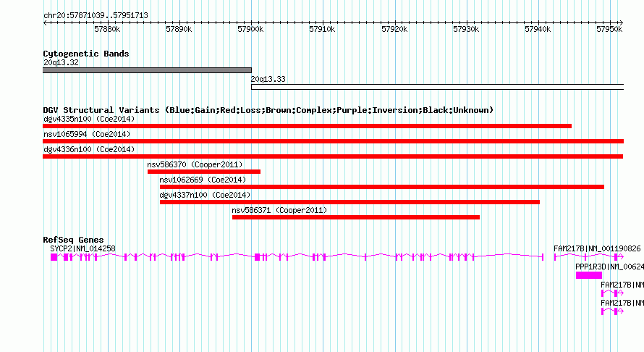Open variant label dgv4336n100 (Coe2014)
This screenshot has height=352, width=644.
[x=89, y=149]
